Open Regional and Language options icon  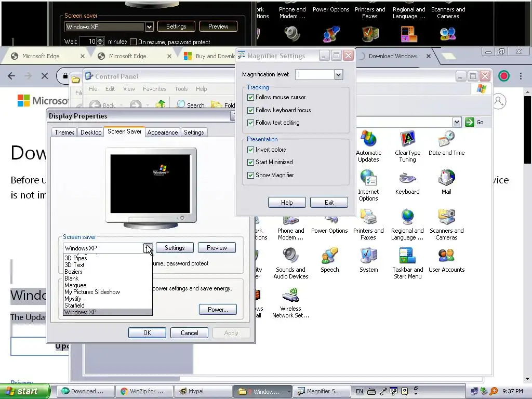coord(407,224)
